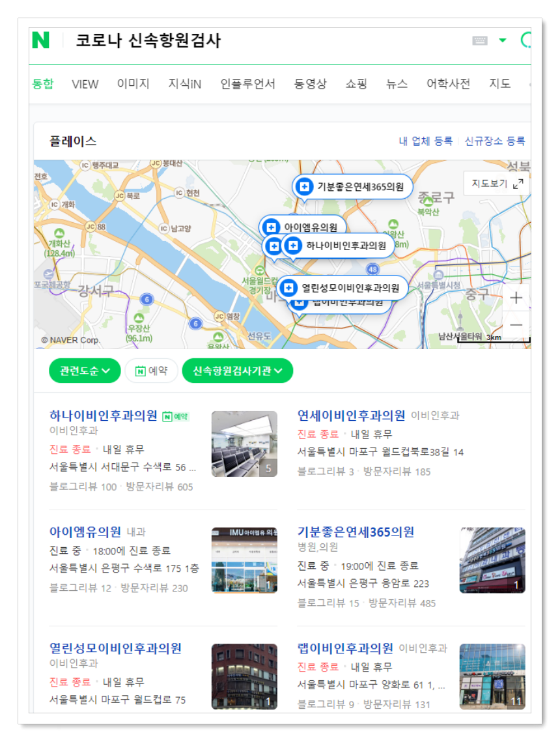
Task: Open 연세이비인후과의원 listing title
Action: 352,416
